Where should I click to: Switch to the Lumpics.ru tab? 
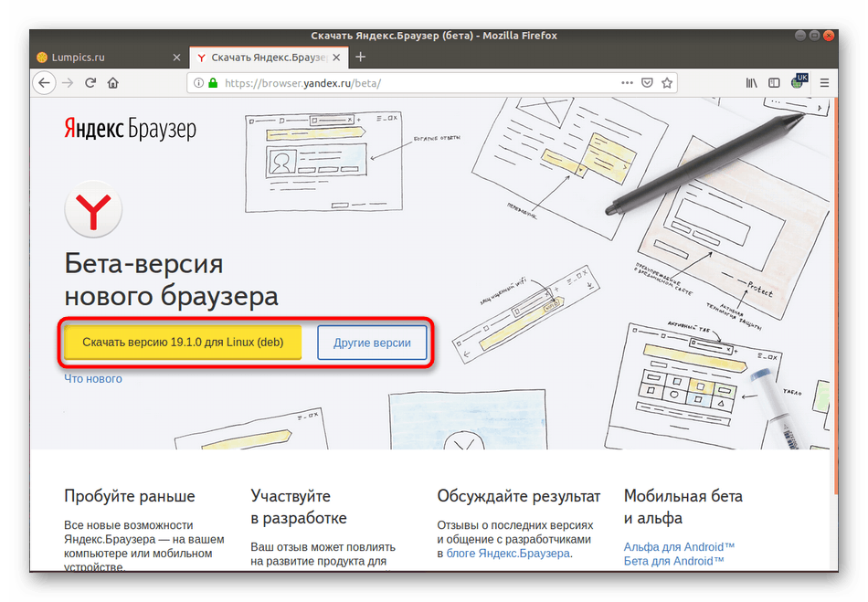110,58
